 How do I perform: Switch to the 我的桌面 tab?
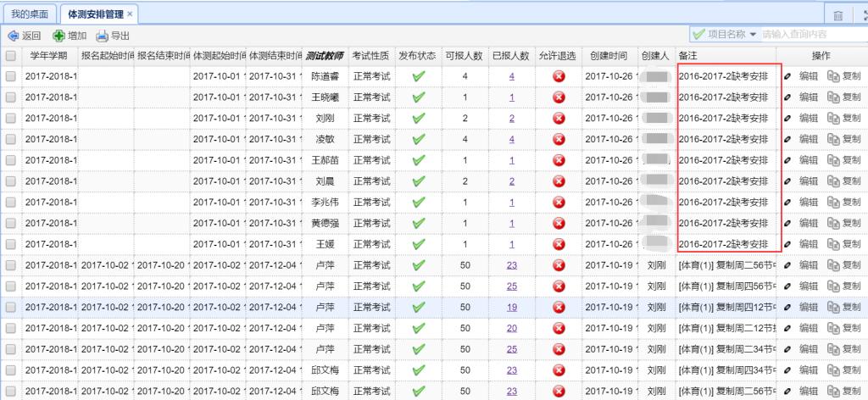tap(31, 15)
